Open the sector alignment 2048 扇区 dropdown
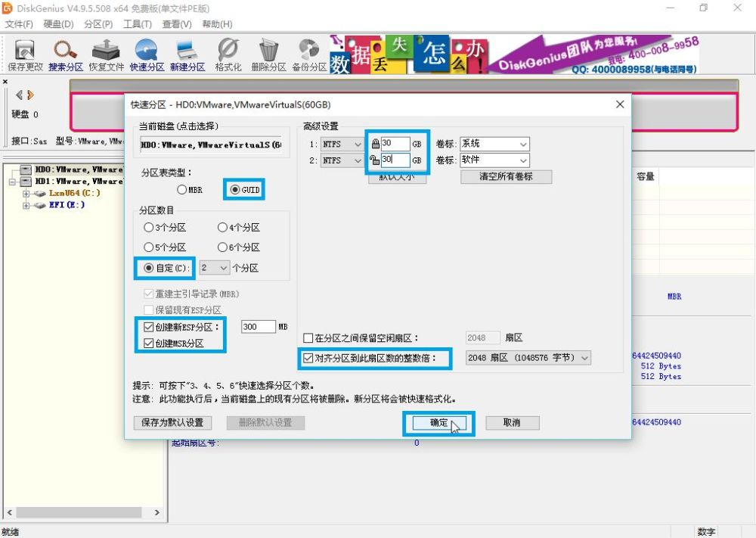Image resolution: width=756 pixels, height=538 pixels. (528, 358)
